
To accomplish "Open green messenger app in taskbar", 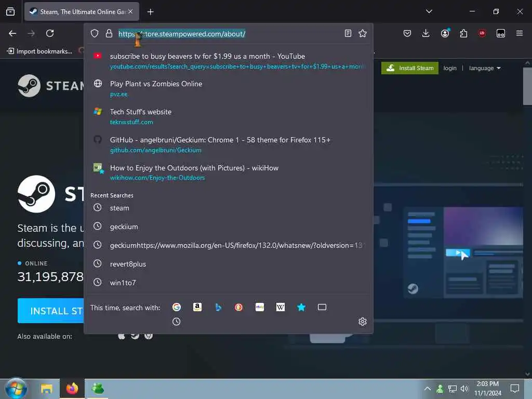I will coord(98,389).
